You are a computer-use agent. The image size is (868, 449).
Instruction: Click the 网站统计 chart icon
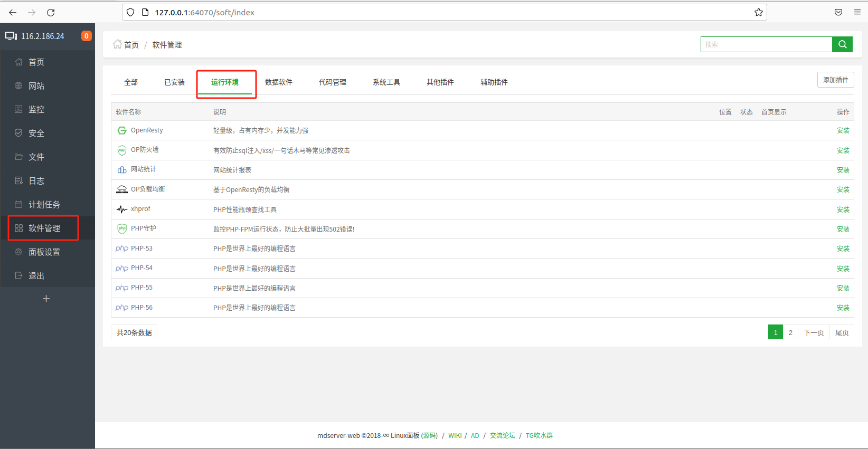coord(122,169)
